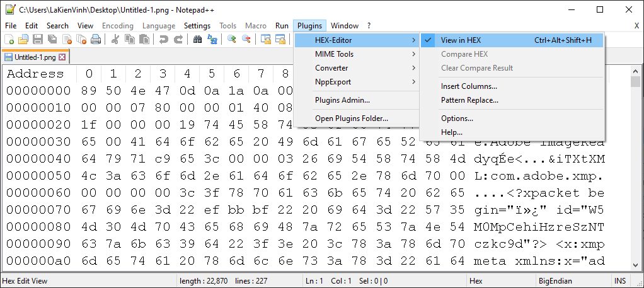Click hex byte 1f in row 00000020
644x288 pixels.
(89, 125)
